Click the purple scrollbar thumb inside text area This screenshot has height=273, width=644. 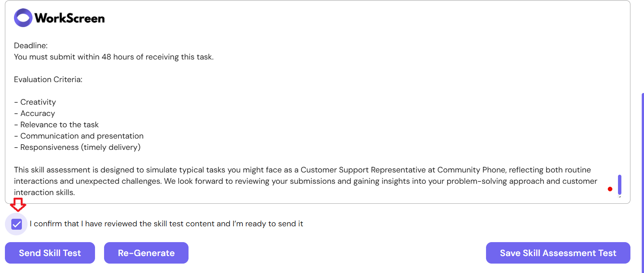(619, 185)
